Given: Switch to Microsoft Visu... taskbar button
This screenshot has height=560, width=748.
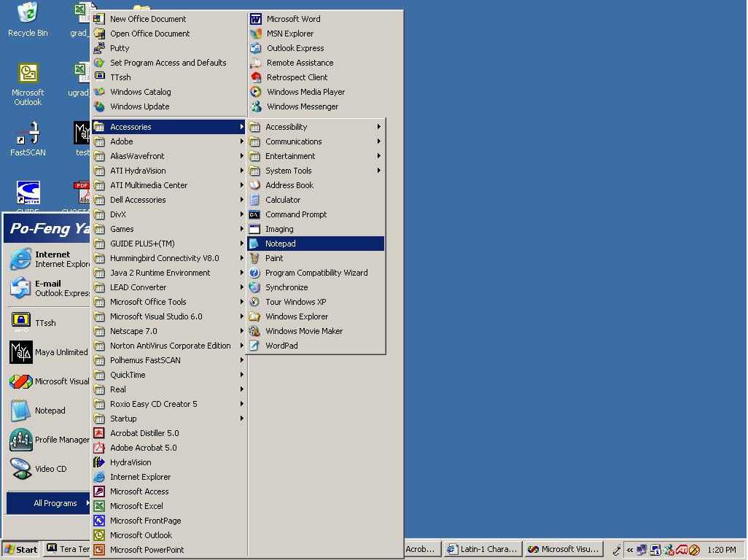Looking at the screenshot, I should coord(564,549).
